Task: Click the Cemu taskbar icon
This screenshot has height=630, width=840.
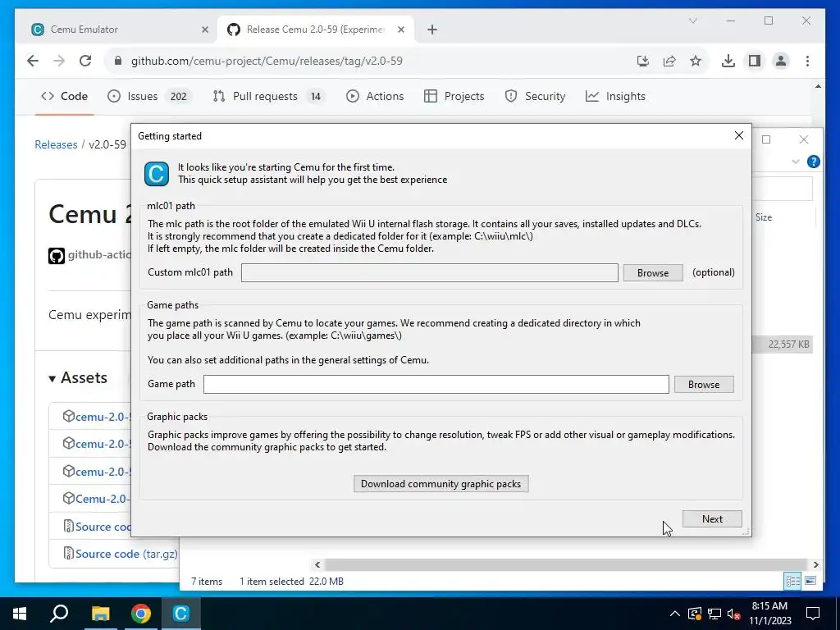Action: (181, 614)
